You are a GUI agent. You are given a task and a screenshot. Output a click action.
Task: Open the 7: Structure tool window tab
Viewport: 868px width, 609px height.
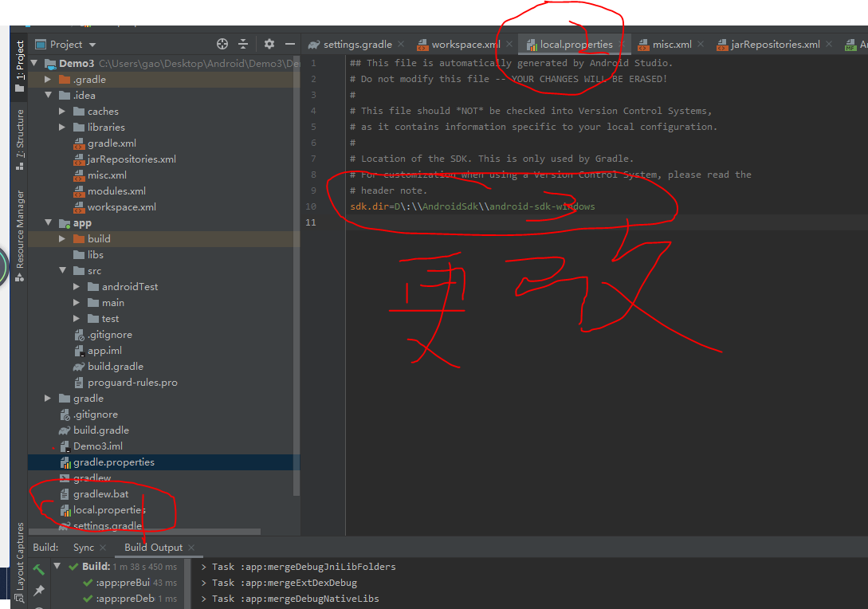coord(19,139)
